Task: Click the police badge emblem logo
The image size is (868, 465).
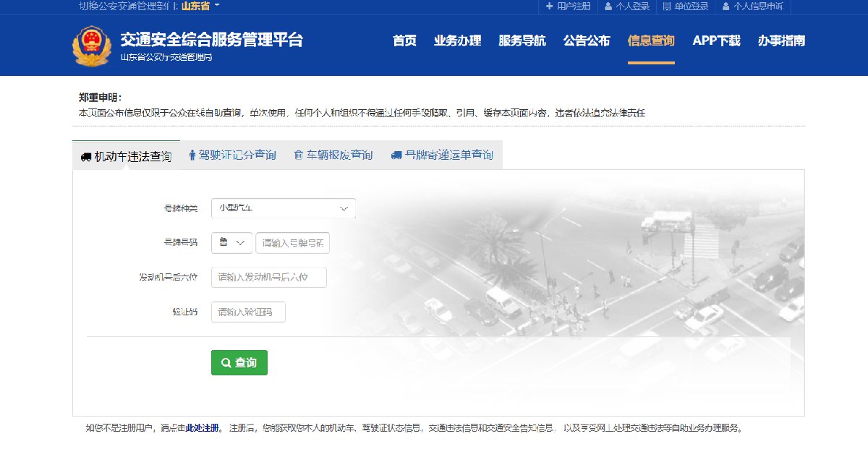Action: 92,46
